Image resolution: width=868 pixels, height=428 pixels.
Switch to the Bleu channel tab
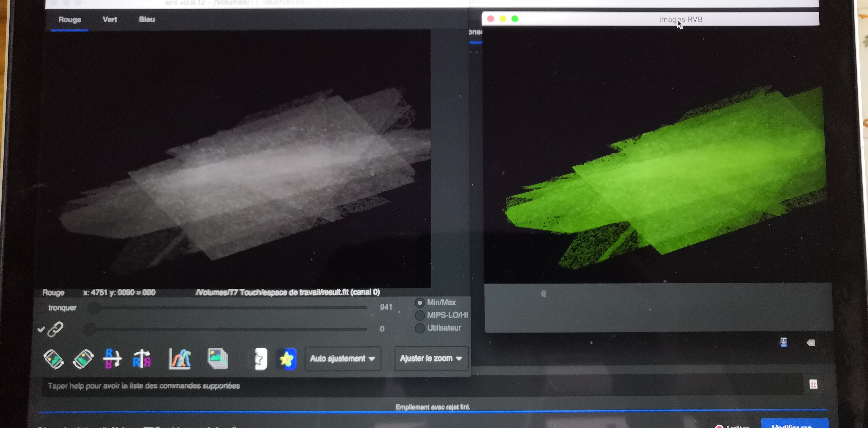147,20
